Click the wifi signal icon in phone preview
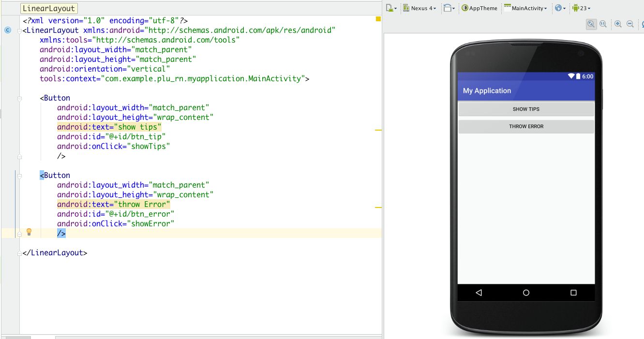Image resolution: width=644 pixels, height=339 pixels. (571, 76)
